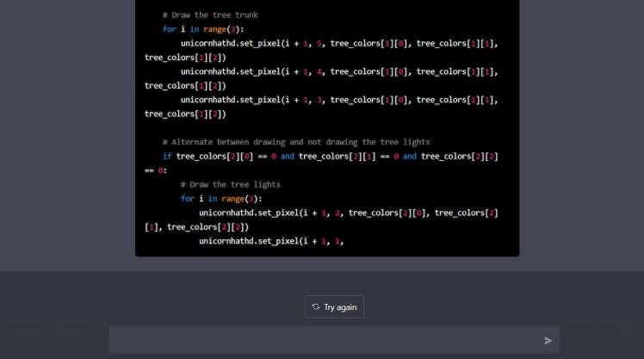Click the "# Draw the tree lights" comment

[x=230, y=184]
